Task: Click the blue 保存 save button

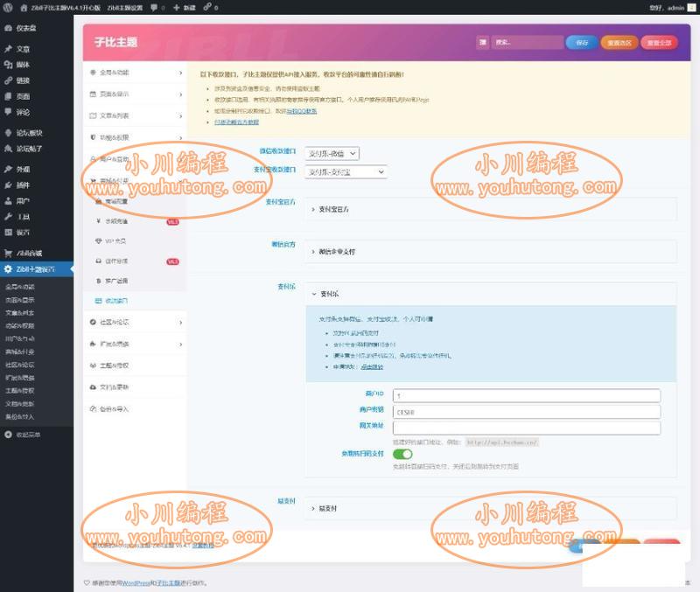Action: pyautogui.click(x=582, y=43)
